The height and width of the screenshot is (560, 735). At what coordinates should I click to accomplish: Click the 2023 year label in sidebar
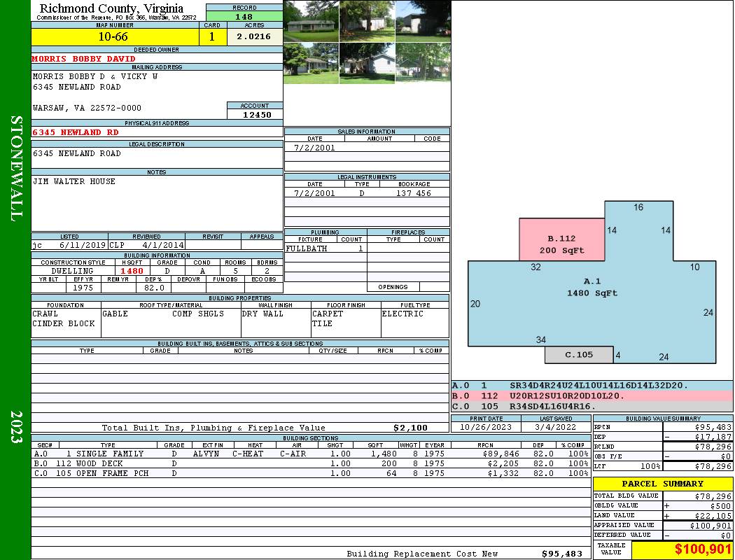tap(16, 426)
